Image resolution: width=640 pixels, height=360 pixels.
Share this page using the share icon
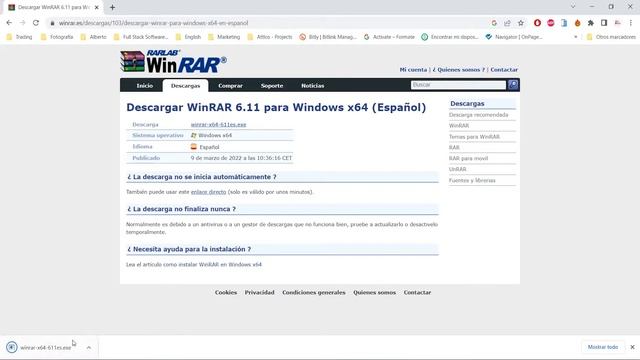[507, 23]
